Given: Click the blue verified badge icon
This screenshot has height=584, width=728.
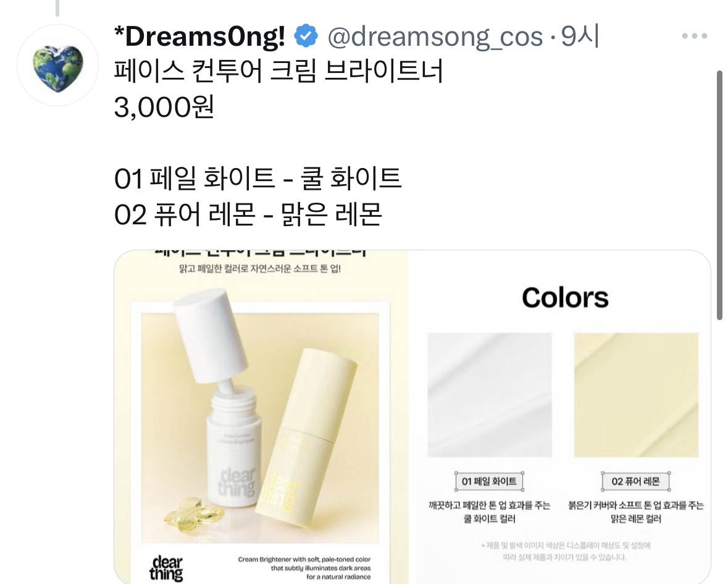Looking at the screenshot, I should point(306,36).
